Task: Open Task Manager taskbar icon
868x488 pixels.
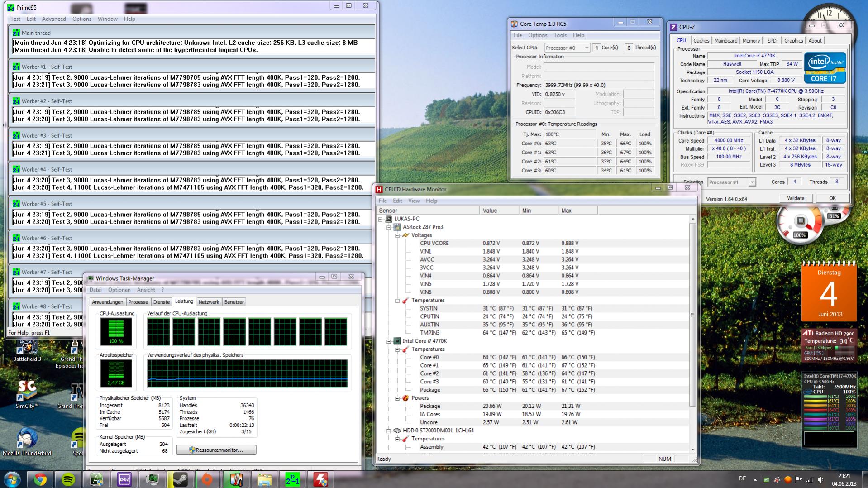Action: (x=153, y=479)
